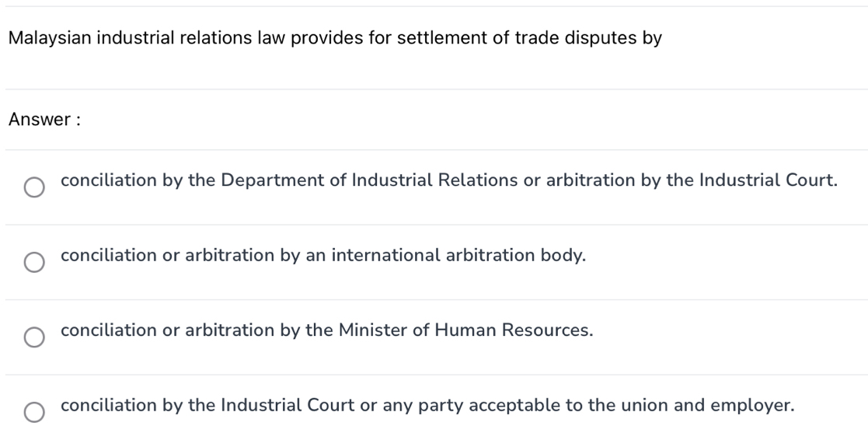This screenshot has width=868, height=433.
Task: Click the question text about Malaysian industrial relations law
Action: [x=335, y=38]
